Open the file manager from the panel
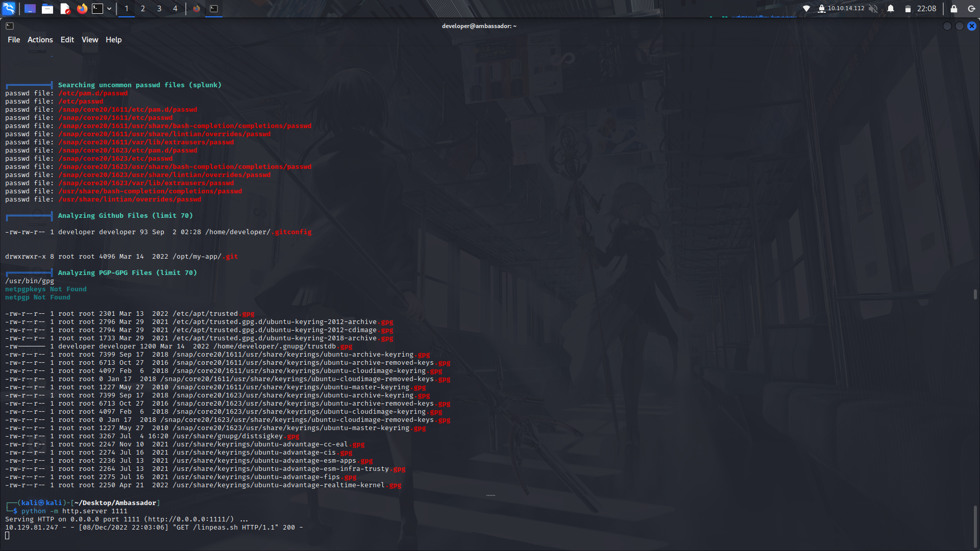This screenshot has height=551, width=980. click(x=47, y=9)
